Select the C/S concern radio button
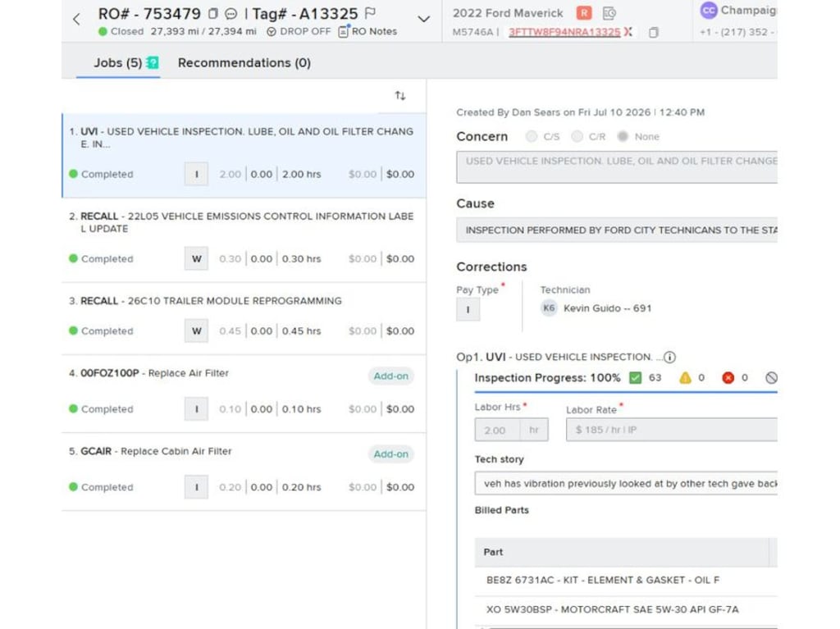 pyautogui.click(x=531, y=137)
